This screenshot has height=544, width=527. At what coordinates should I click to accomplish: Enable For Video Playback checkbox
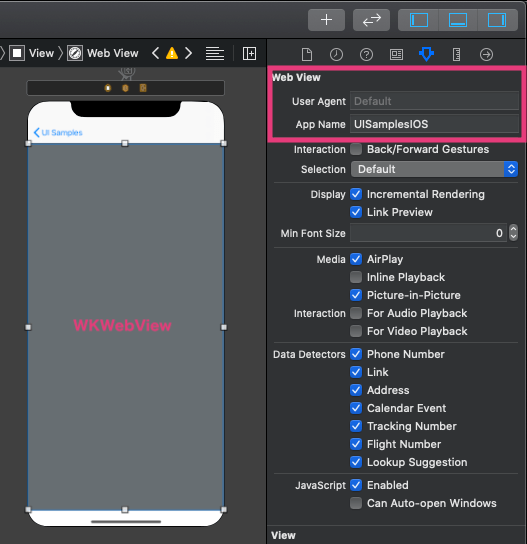coord(356,331)
